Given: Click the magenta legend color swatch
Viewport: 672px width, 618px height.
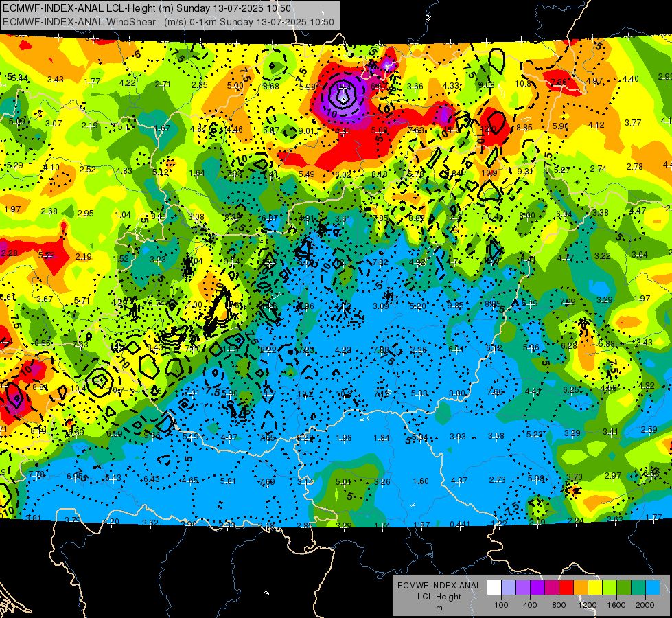Looking at the screenshot, I should [552, 587].
